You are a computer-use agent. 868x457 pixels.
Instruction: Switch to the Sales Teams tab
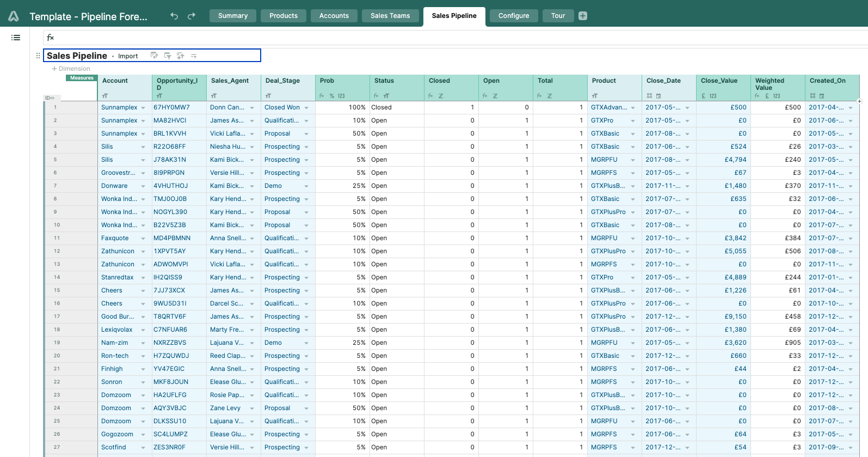(390, 16)
